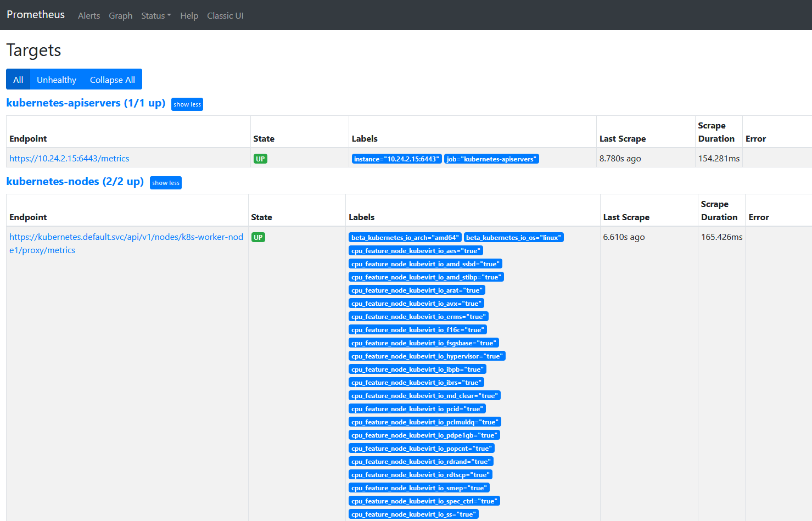Screen dimensions: 812x521
Task: Select cpu_feature pdpe1gb="true" label
Action: [425, 435]
